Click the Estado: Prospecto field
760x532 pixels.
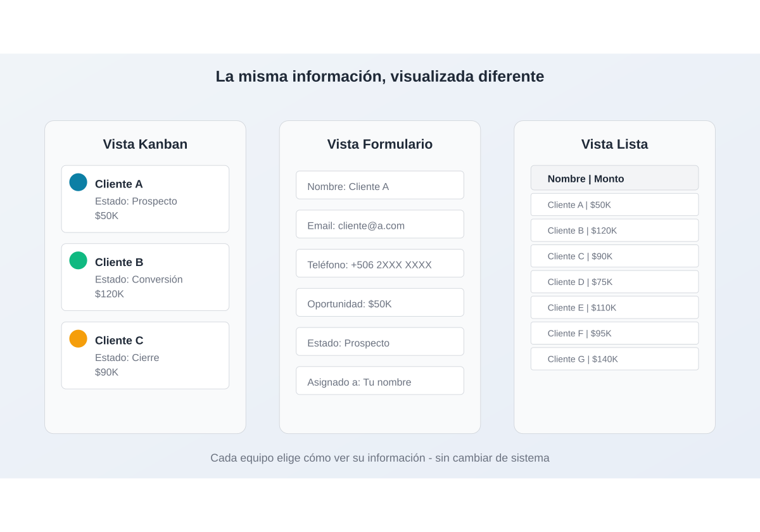click(x=379, y=342)
